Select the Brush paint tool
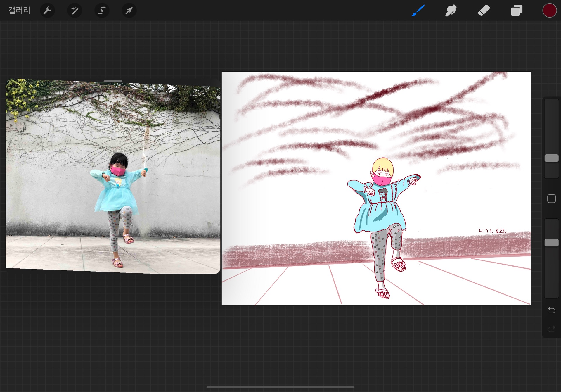Screen dimensions: 561x392 pos(418,11)
